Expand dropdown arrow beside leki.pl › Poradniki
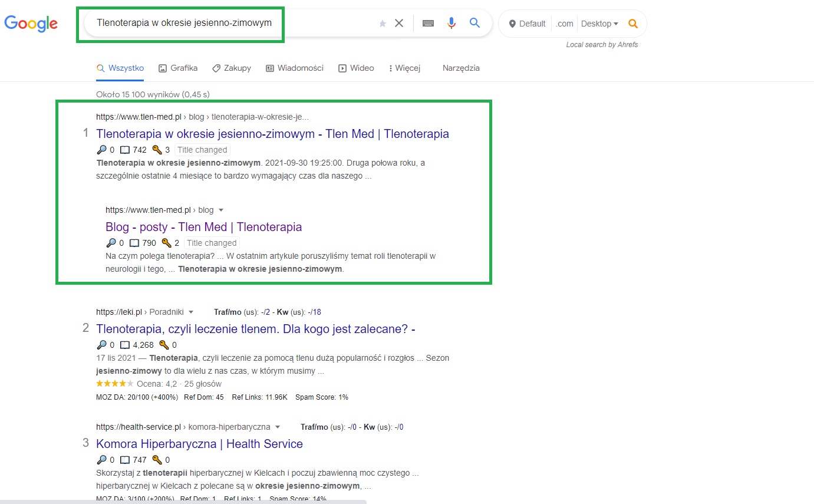The height and width of the screenshot is (504, 814). click(192, 312)
